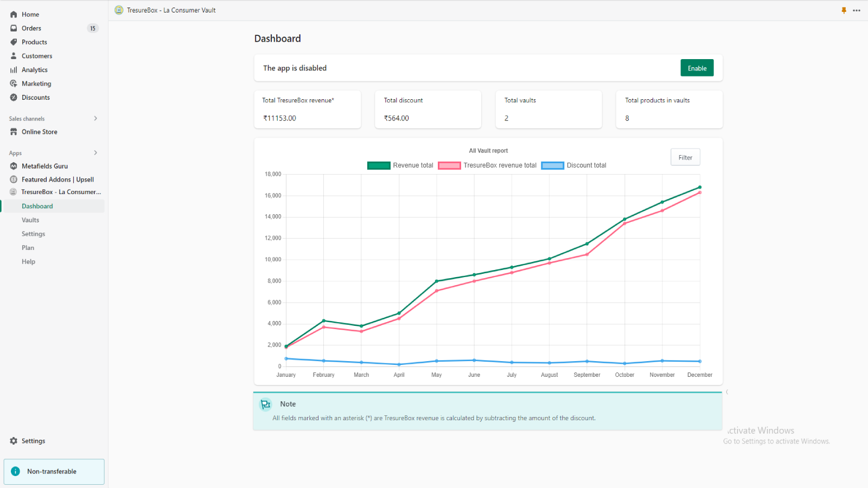
Task: Click the Analytics bar chart icon
Action: tap(14, 70)
